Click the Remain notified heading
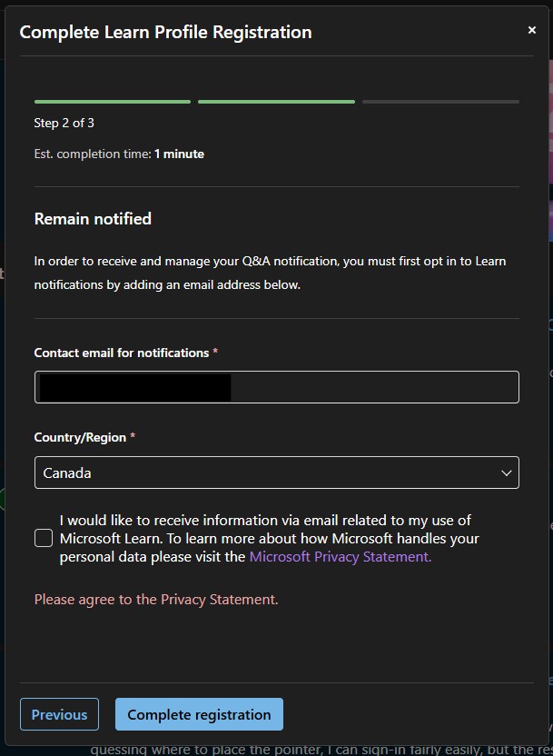 pos(93,219)
